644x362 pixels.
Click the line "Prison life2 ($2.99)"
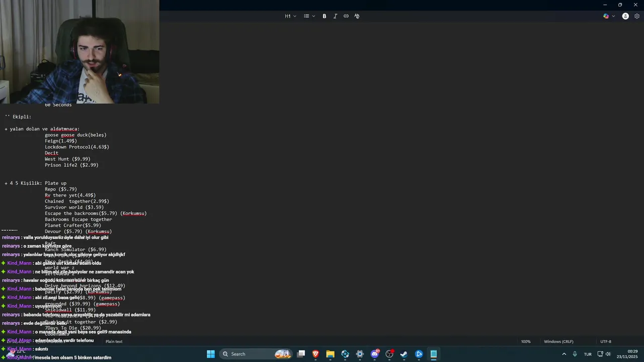[71, 165]
